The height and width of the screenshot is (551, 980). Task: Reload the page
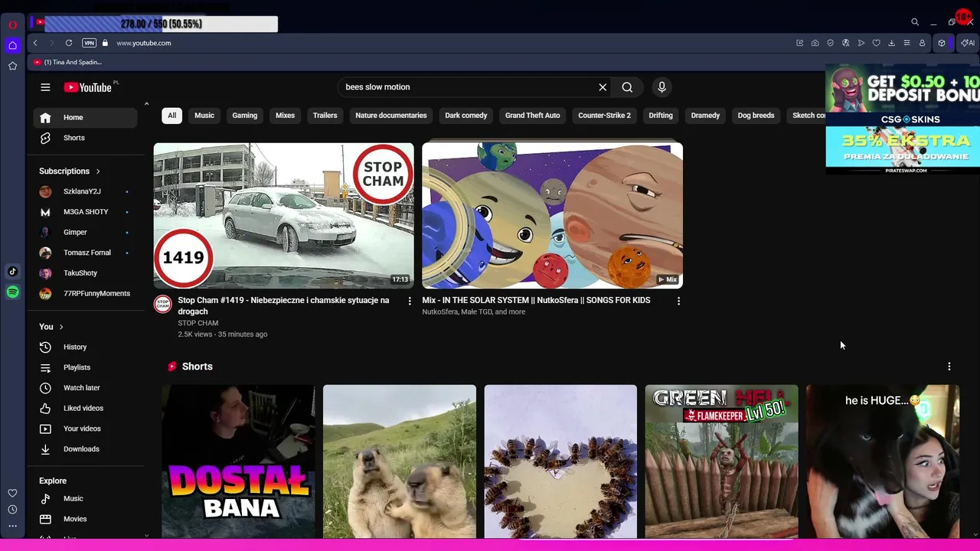69,43
